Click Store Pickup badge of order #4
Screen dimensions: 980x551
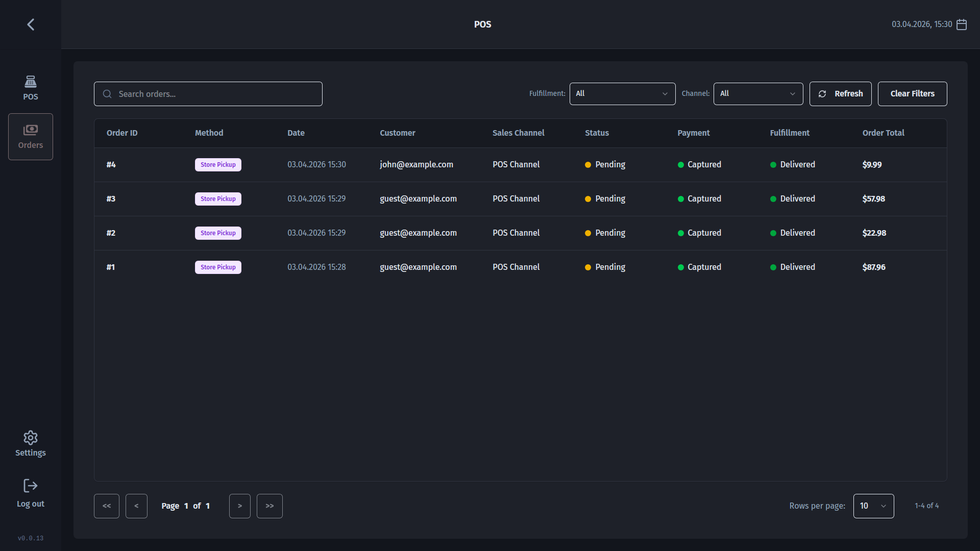click(218, 165)
